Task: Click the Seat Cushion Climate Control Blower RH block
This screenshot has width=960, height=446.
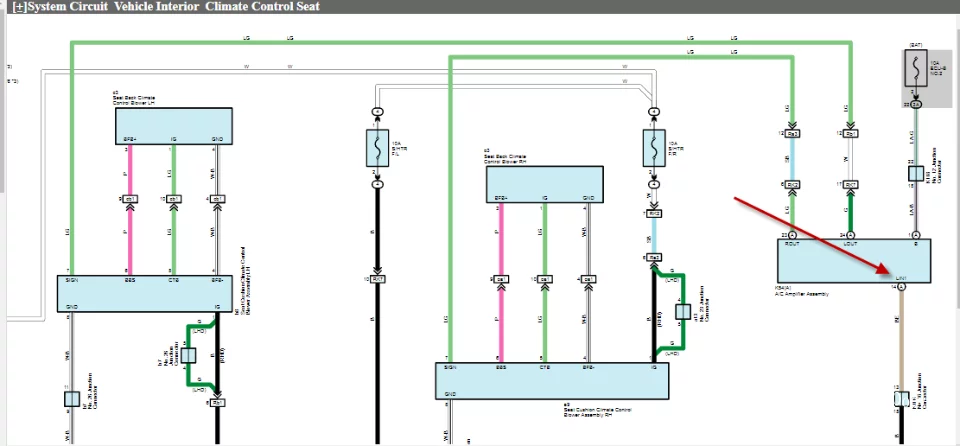Action: click(x=551, y=380)
